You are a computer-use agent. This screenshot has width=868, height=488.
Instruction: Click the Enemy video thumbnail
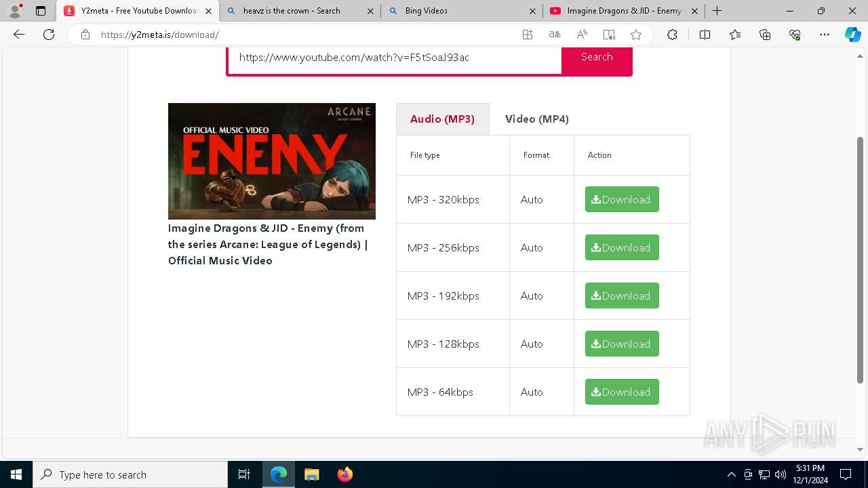[x=272, y=161]
